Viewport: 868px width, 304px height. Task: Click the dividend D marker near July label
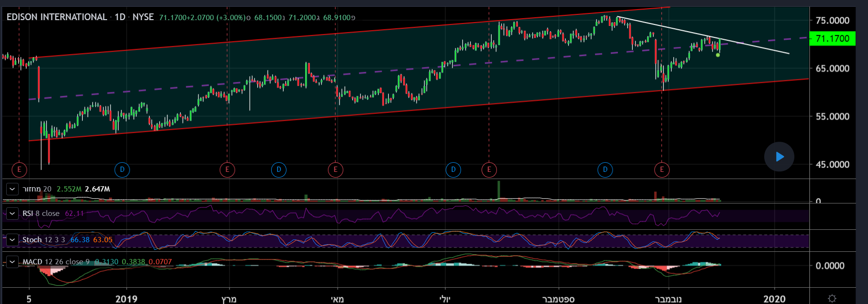(x=453, y=169)
